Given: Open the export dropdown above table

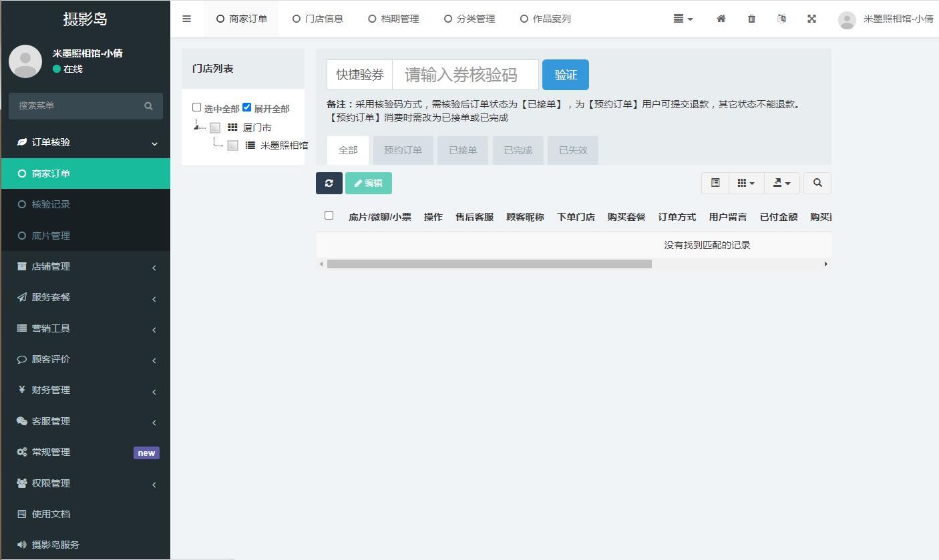Looking at the screenshot, I should [781, 183].
